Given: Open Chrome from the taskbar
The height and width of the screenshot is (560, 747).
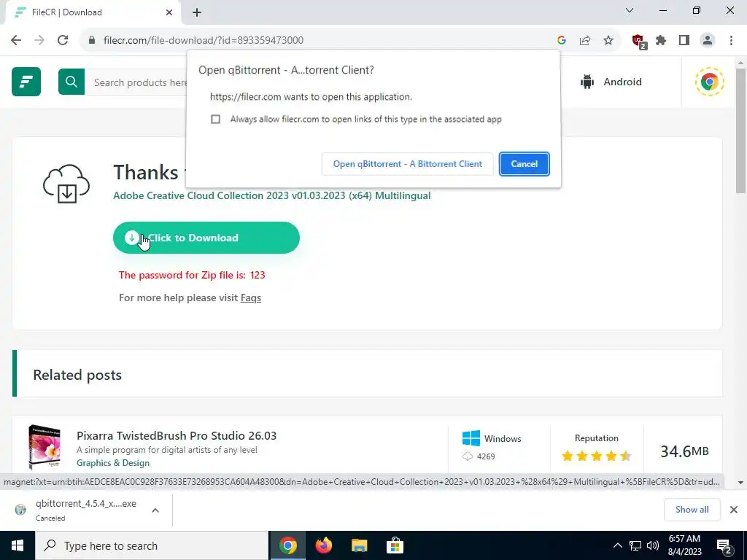Looking at the screenshot, I should coord(287,545).
